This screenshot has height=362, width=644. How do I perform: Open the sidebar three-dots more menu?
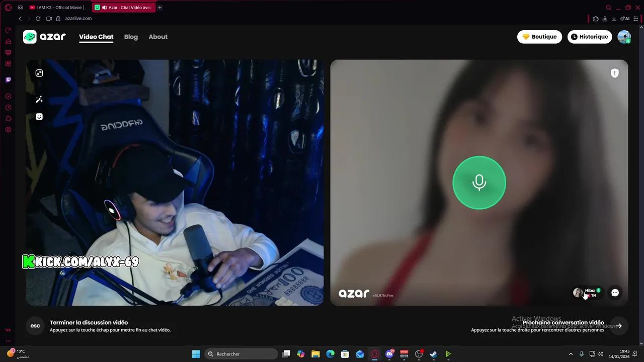[x=8, y=341]
